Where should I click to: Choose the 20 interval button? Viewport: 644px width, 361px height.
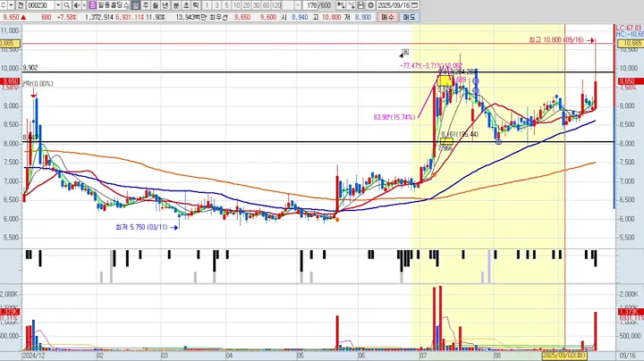(x=247, y=5)
